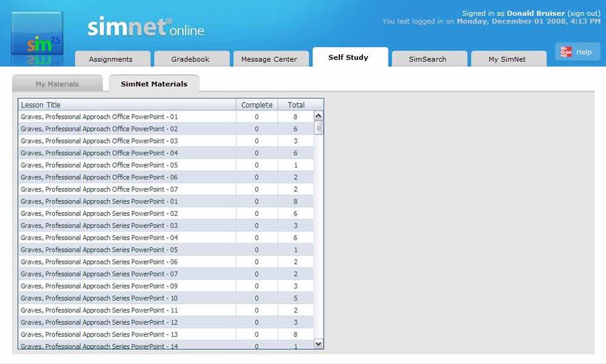
Task: Select lesson Series PowerPoint - 03
Action: (x=166, y=225)
